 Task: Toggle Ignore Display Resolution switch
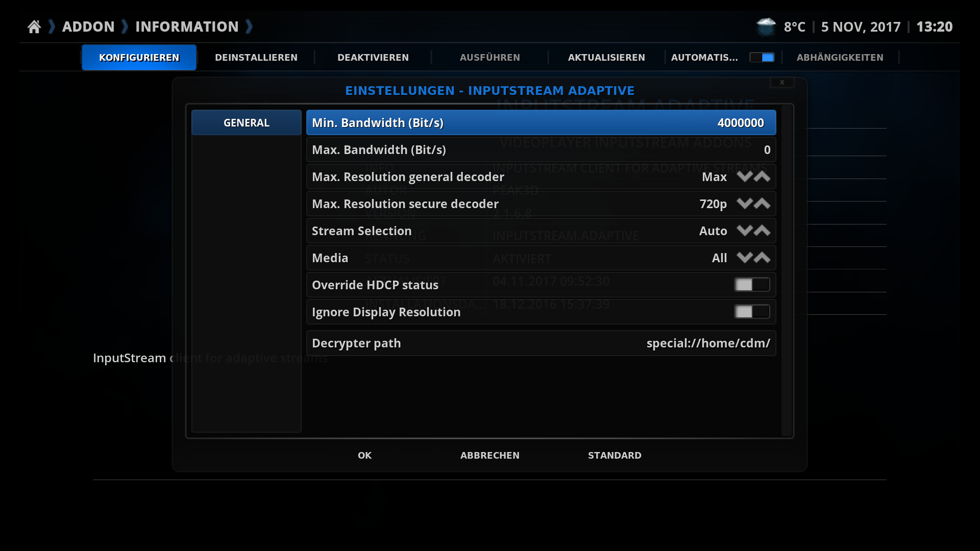[x=752, y=312]
